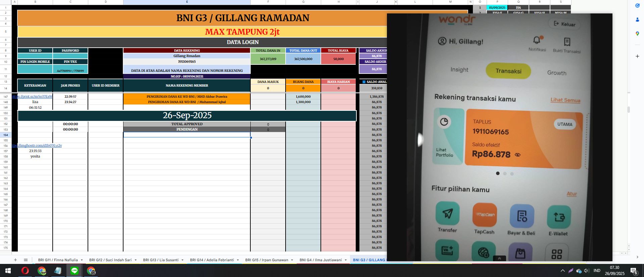Hide side panel using bottom-right chevron
This screenshot has width=644, height=277.
(637, 257)
